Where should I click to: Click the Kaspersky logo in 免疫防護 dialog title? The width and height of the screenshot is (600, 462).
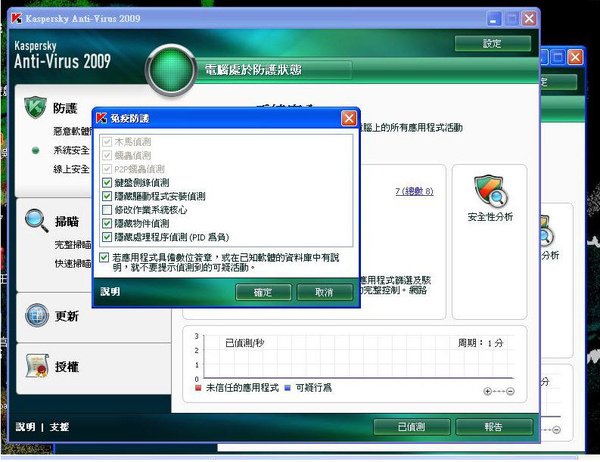tap(101, 118)
